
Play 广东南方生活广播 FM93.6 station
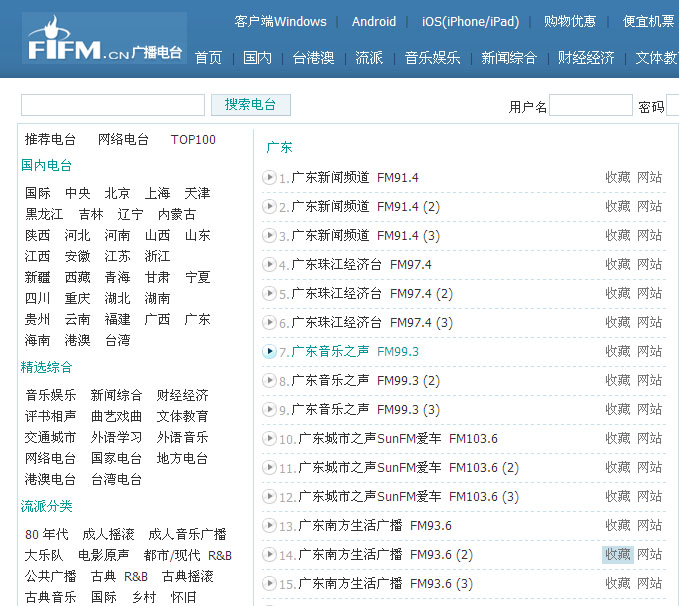click(x=269, y=526)
